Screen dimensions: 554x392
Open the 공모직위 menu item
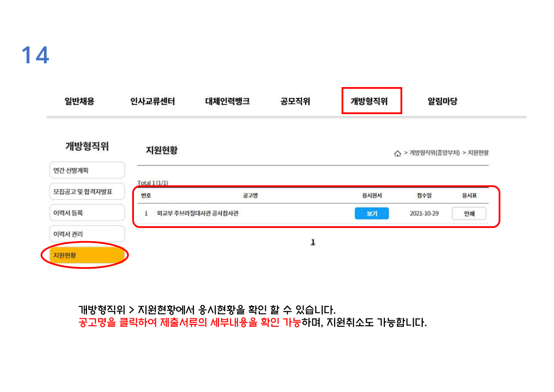[295, 101]
